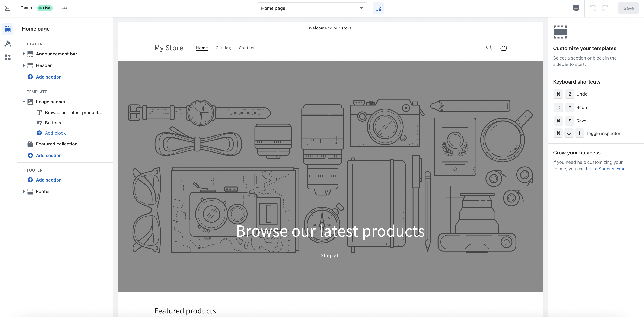Click the text block T icon
Viewport: 644px width, 317px height.
pyautogui.click(x=39, y=113)
